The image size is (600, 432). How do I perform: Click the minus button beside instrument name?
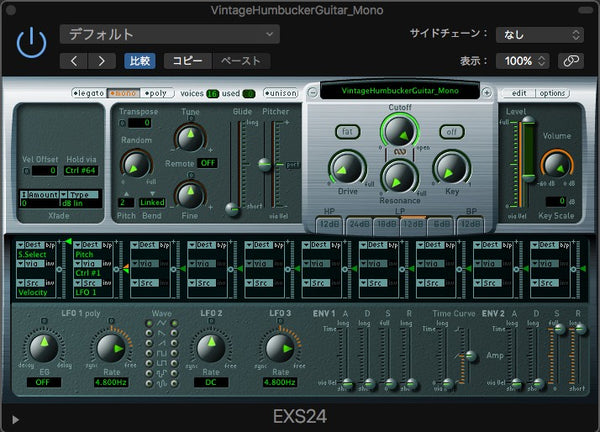(x=313, y=92)
